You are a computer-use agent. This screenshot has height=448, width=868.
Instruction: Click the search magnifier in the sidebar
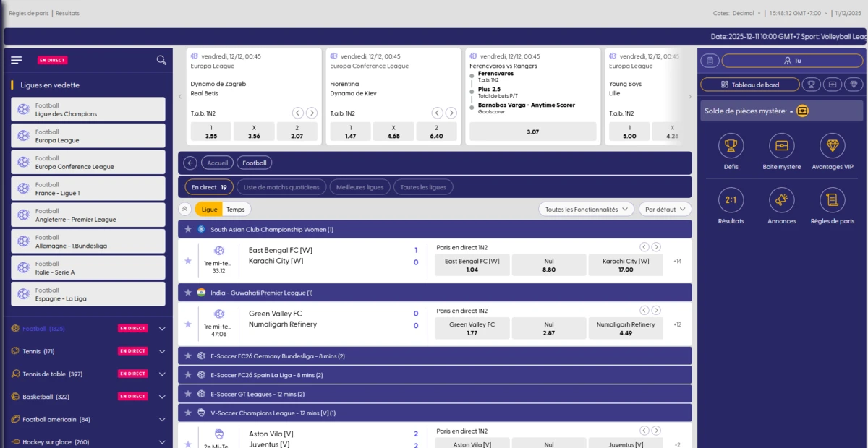coord(161,61)
